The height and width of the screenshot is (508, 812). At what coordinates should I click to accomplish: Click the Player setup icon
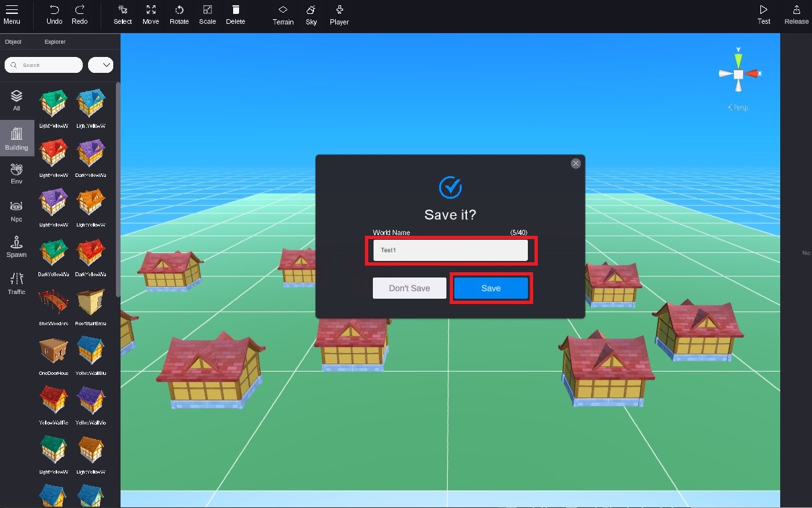click(x=338, y=15)
